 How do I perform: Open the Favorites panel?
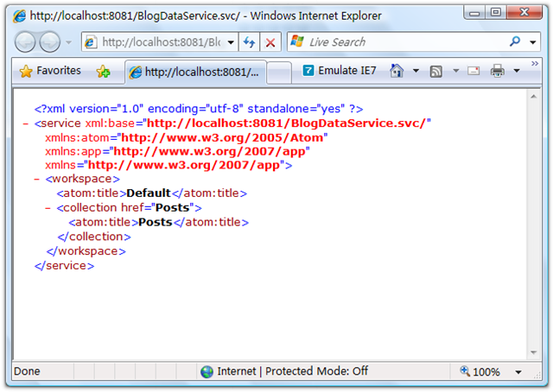point(50,71)
